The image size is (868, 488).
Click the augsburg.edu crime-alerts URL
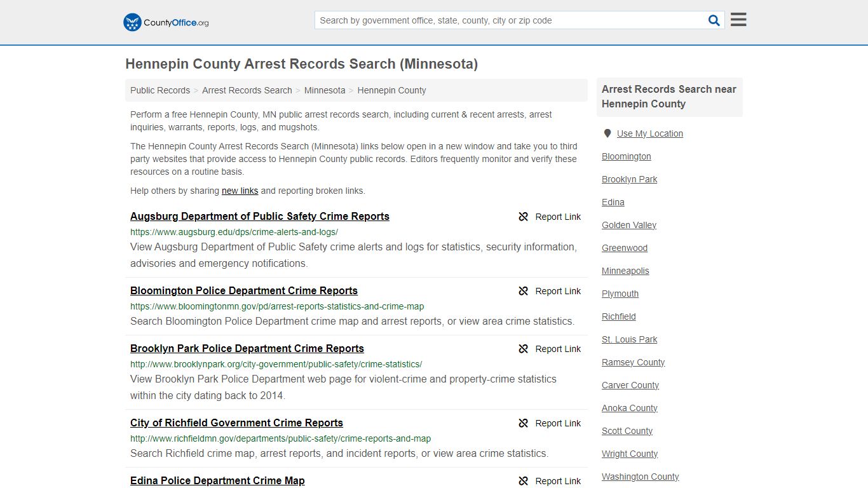(x=234, y=232)
